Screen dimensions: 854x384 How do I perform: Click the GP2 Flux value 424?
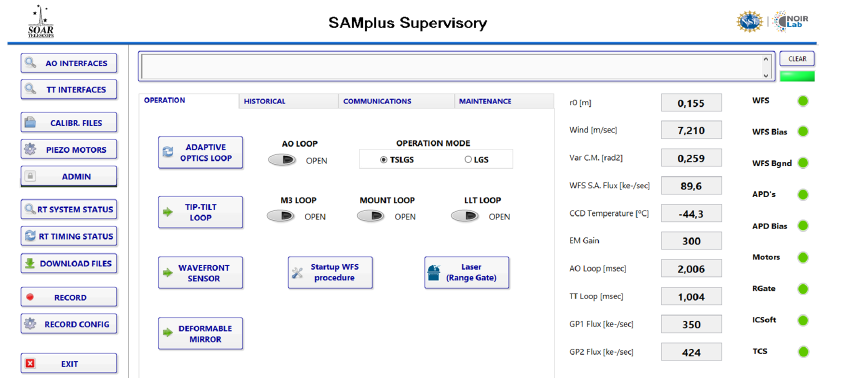pos(691,352)
